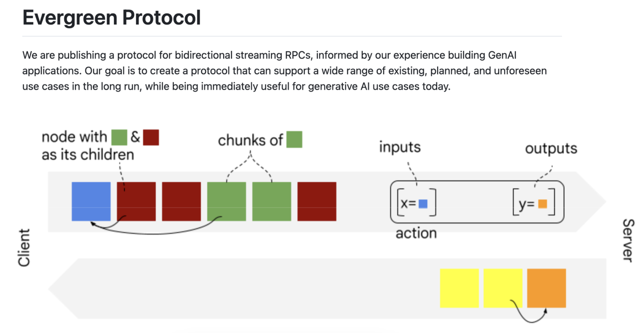
Task: Click the small red square after ampersand
Action: click(151, 137)
